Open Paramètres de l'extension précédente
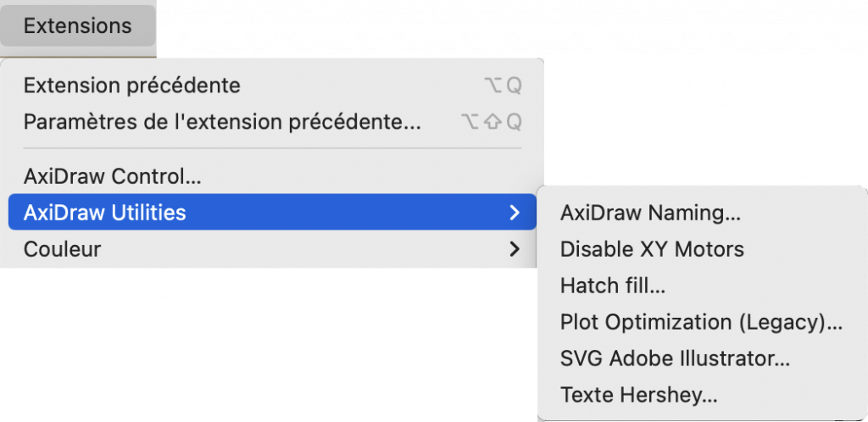 point(222,122)
